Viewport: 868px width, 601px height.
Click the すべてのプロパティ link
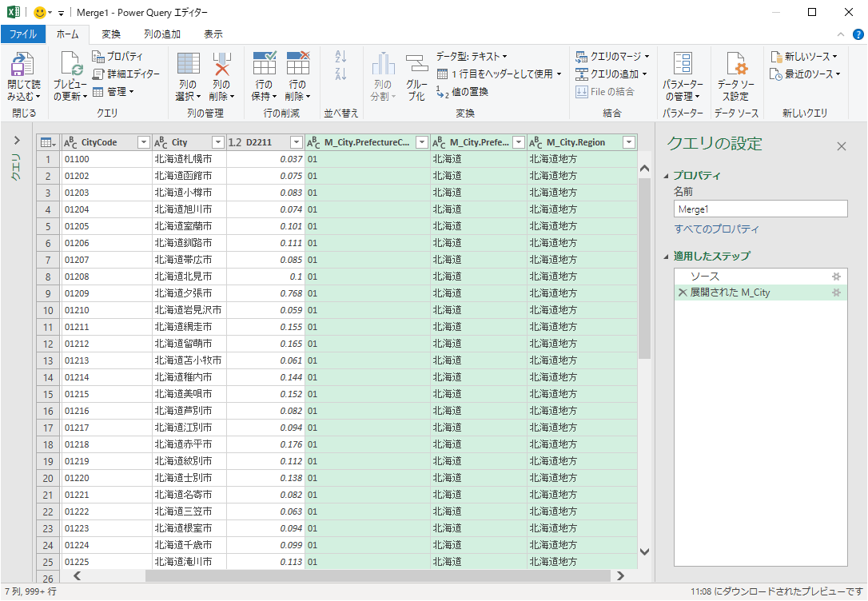click(x=716, y=229)
